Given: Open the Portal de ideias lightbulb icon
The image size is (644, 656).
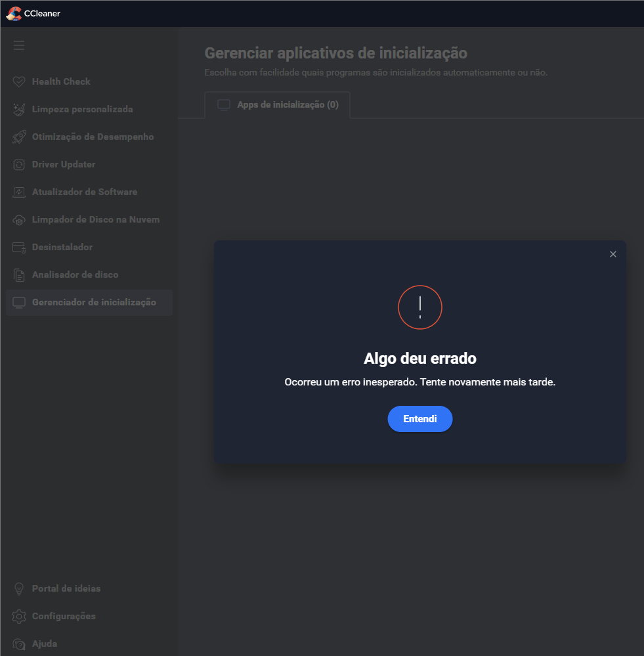Looking at the screenshot, I should (19, 588).
